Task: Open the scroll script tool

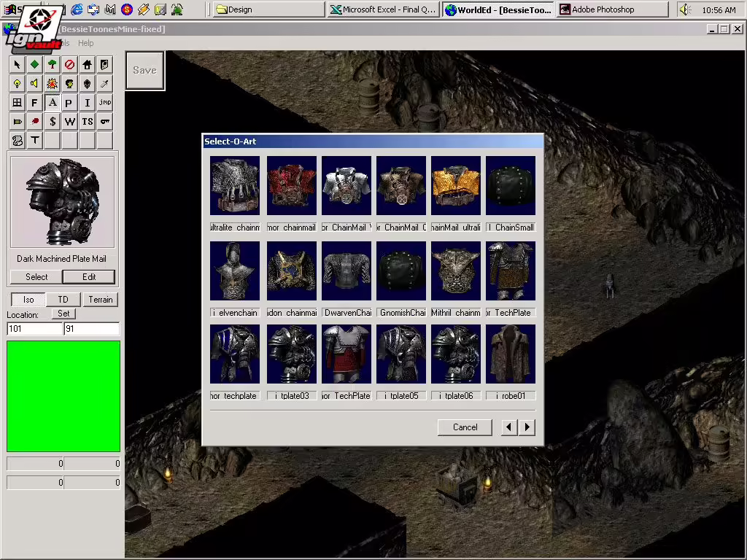Action: pos(18,141)
